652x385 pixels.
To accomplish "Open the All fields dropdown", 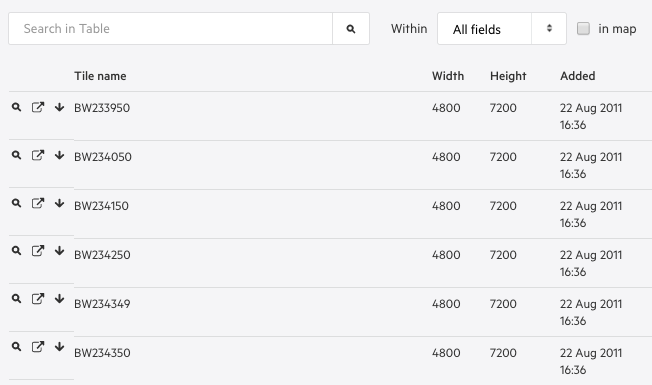I will [x=502, y=29].
